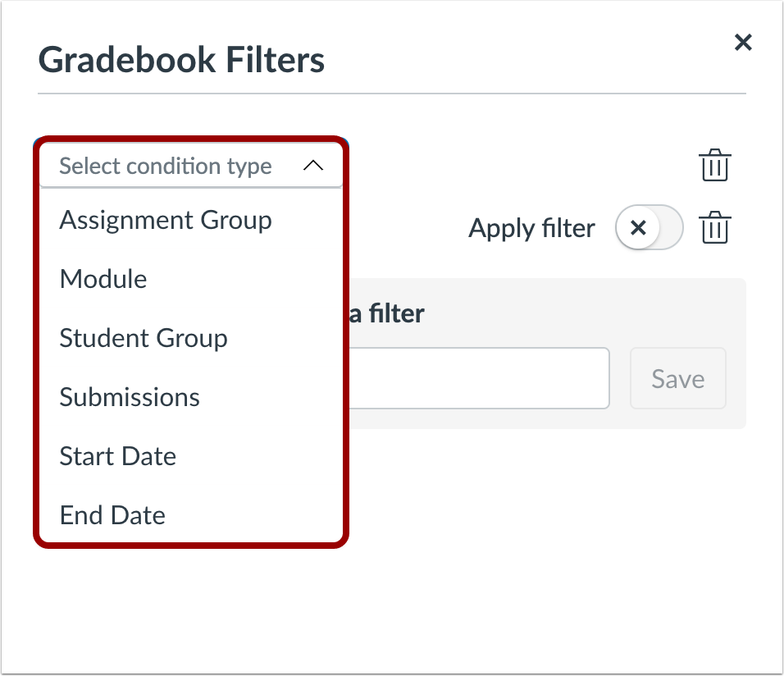Click the "a filter" heading in the gray panel
This screenshot has height=676, width=784.
pos(387,313)
